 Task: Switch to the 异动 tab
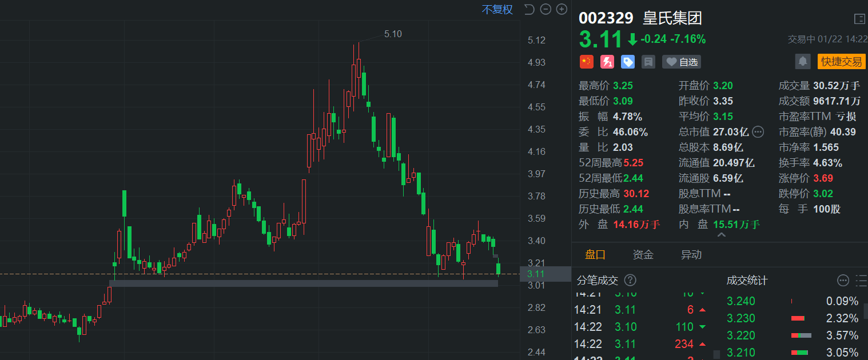[691, 254]
